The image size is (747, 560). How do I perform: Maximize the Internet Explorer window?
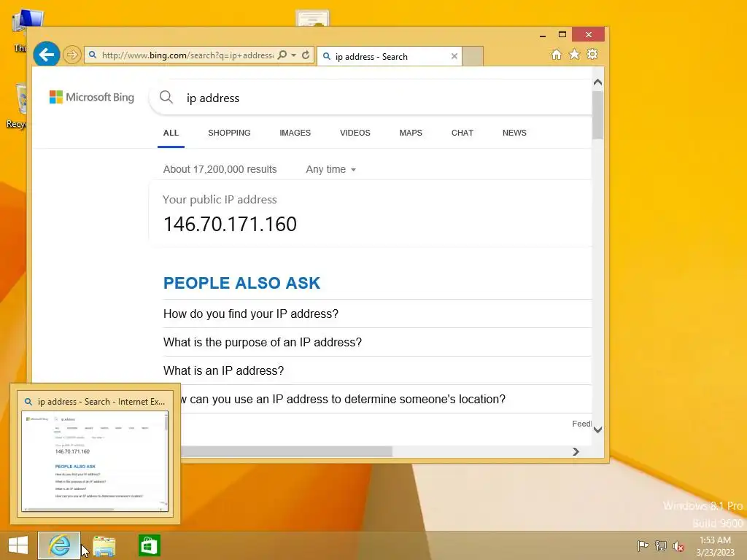point(562,34)
